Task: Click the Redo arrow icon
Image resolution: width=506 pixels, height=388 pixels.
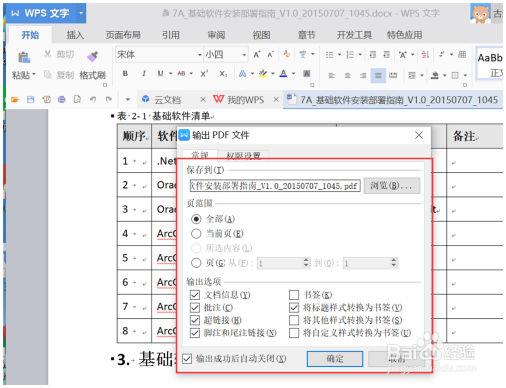Action: (109, 99)
